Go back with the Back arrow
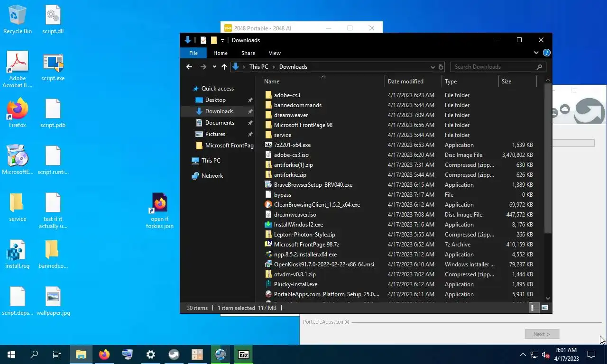The image size is (607, 364). 189,67
